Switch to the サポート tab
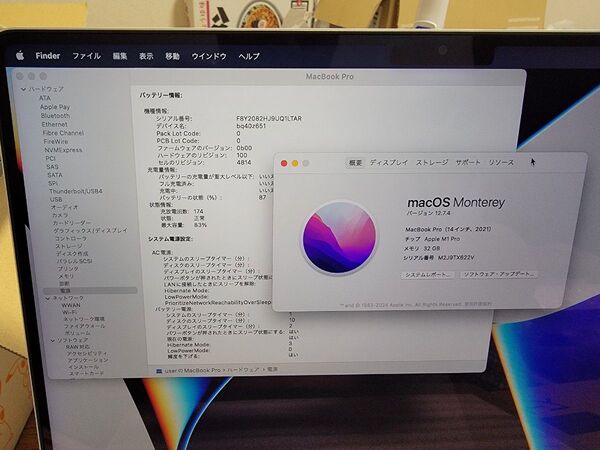The height and width of the screenshot is (450, 600). tap(468, 163)
